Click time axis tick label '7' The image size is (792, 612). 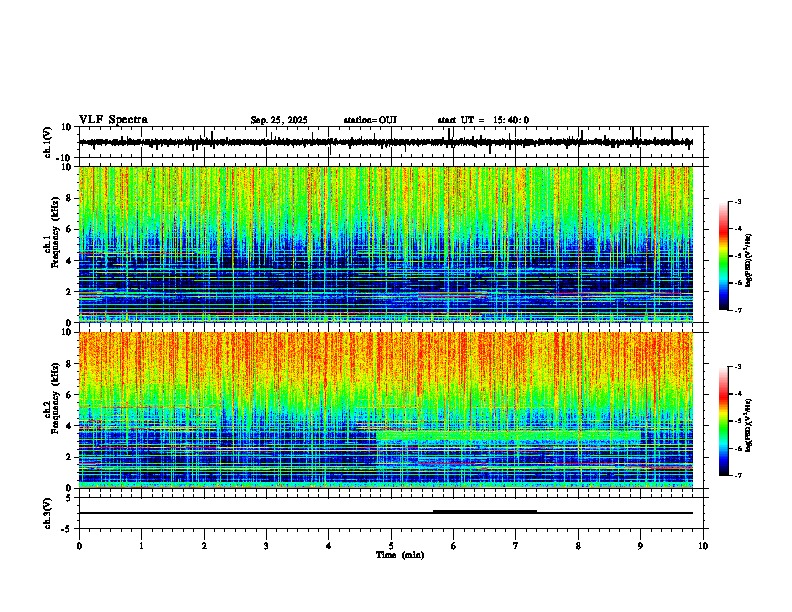tap(516, 546)
